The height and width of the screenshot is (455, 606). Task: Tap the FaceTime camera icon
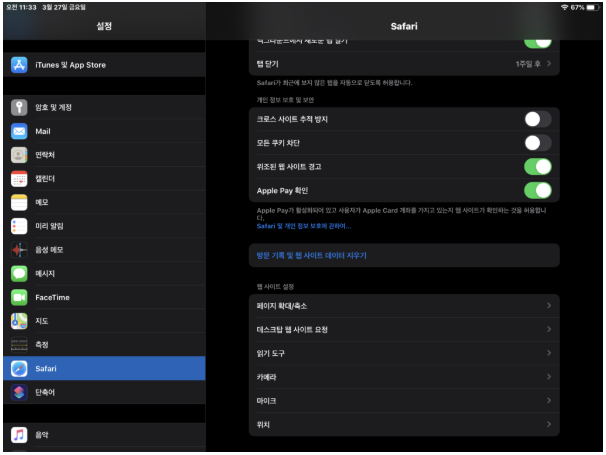tap(19, 297)
